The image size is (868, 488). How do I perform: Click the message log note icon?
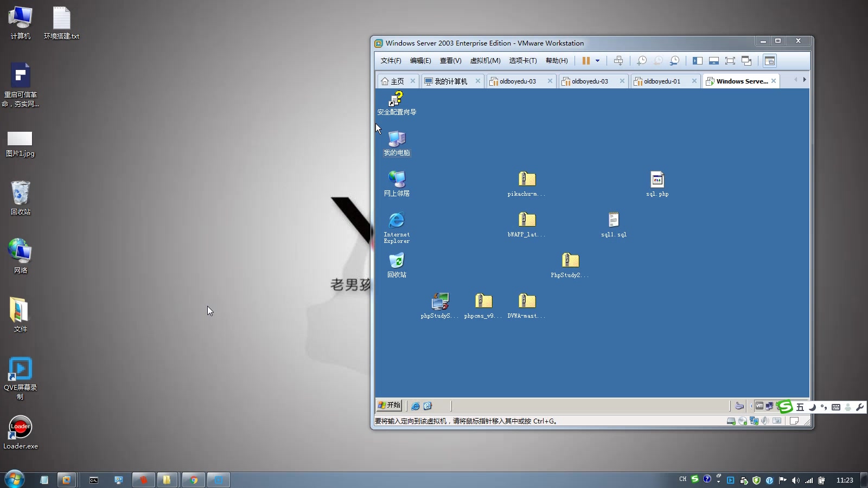pos(794,421)
